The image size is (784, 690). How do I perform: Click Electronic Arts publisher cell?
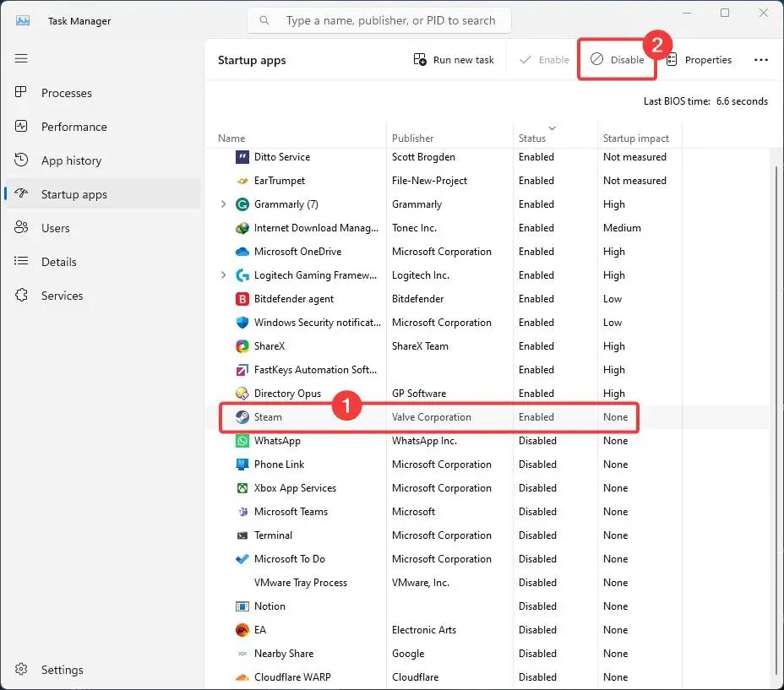pos(424,630)
